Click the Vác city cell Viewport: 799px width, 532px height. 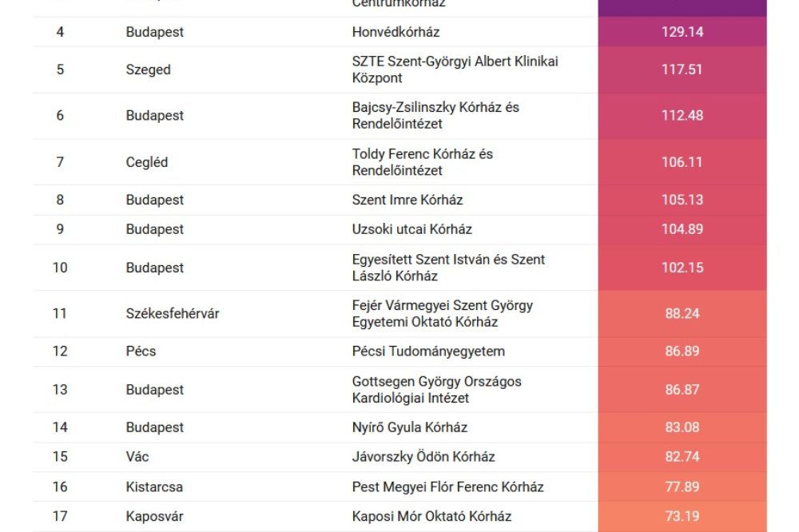(137, 457)
